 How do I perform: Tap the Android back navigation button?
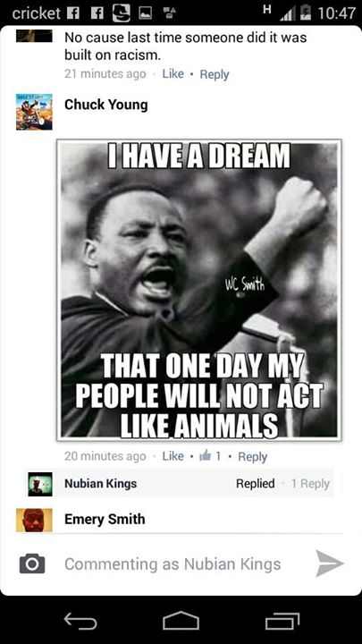[x=80, y=621]
